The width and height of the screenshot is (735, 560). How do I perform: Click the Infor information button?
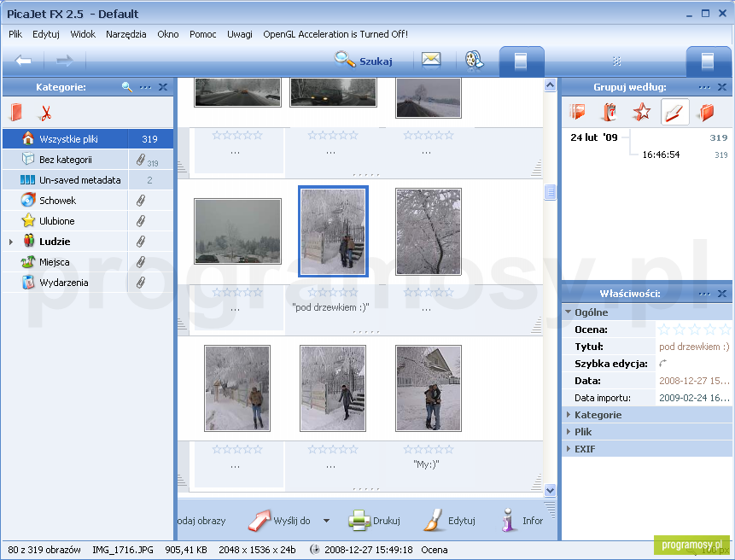pos(522,520)
